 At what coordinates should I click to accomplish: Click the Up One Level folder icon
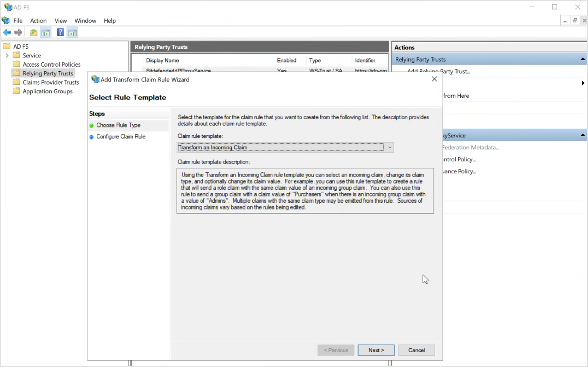click(33, 32)
